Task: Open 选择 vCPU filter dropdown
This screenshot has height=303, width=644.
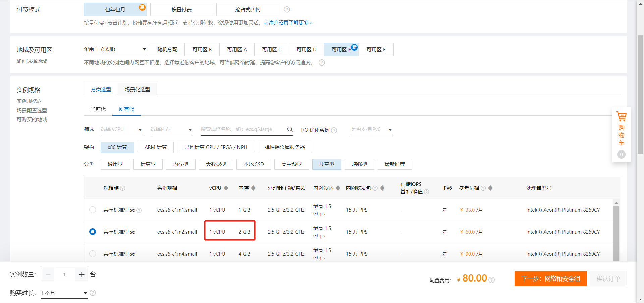Action: pyautogui.click(x=121, y=129)
